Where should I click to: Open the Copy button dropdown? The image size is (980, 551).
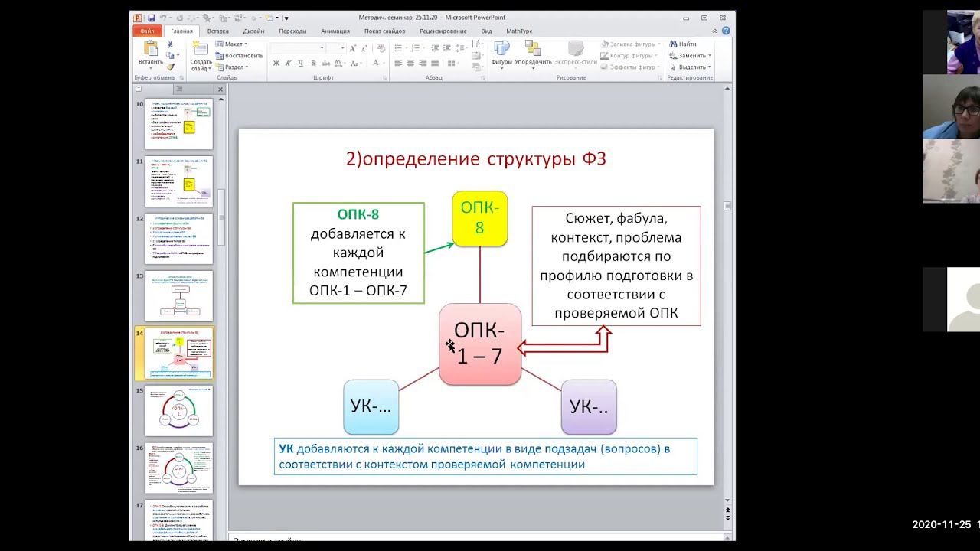pyautogui.click(x=178, y=55)
